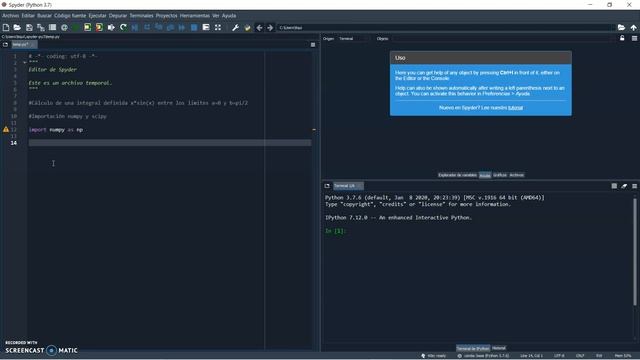Open Archivo menu
This screenshot has height=360, width=640.
pos(11,16)
